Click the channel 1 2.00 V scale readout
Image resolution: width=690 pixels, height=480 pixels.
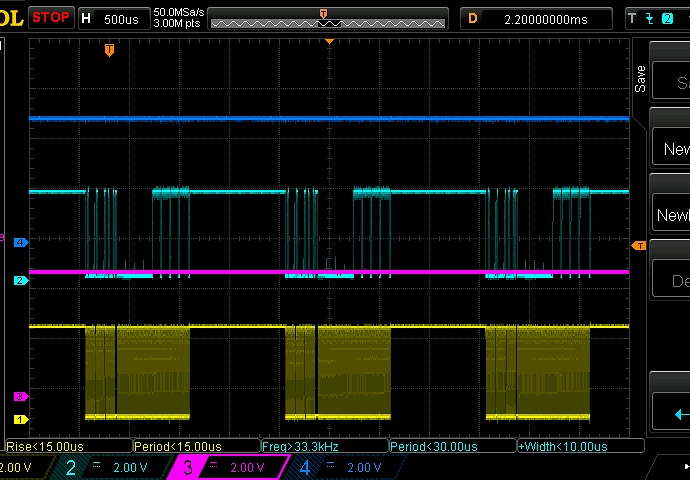click(x=16, y=468)
